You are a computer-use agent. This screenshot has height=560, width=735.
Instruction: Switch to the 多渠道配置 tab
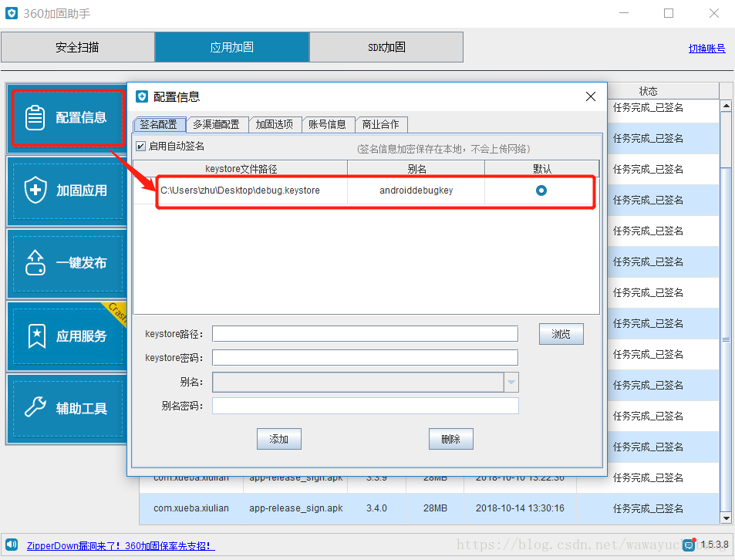pos(217,124)
